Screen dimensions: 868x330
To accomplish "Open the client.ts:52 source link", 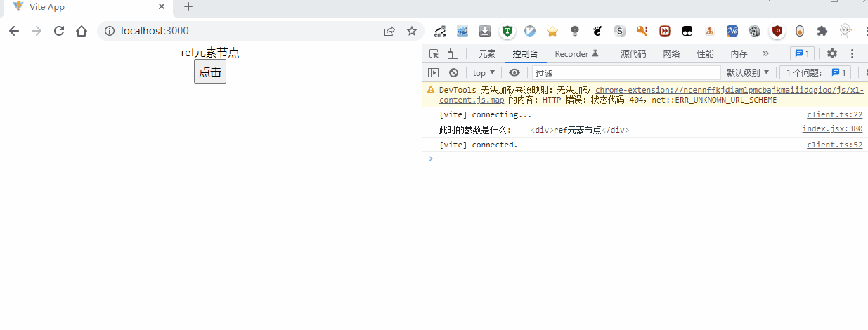I will click(x=834, y=145).
